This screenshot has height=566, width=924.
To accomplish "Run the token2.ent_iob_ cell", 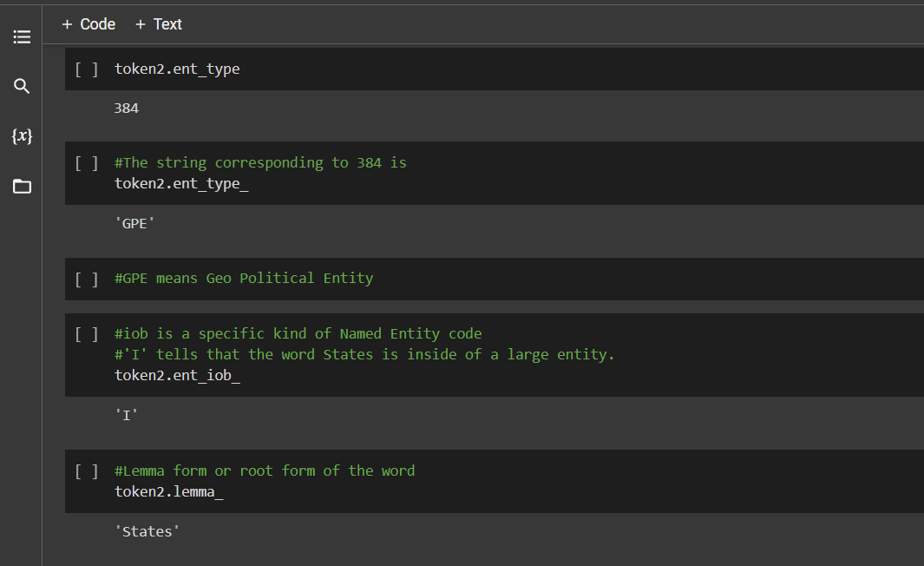I will (x=86, y=334).
